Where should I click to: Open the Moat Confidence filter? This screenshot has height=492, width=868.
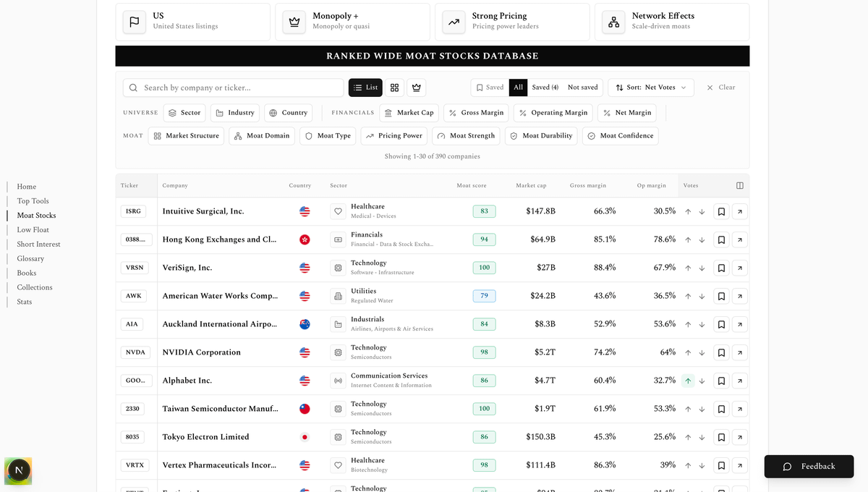coord(621,136)
